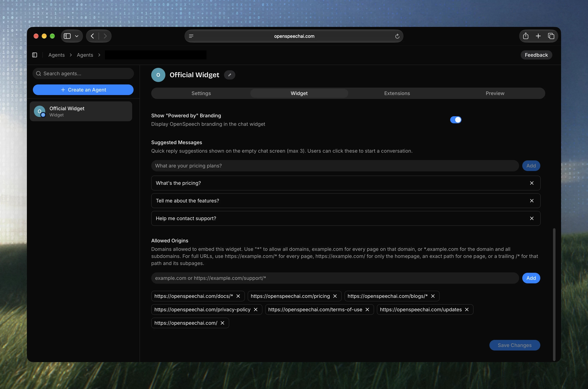Click the Allowed Origins heading
The width and height of the screenshot is (588, 389).
(170, 241)
